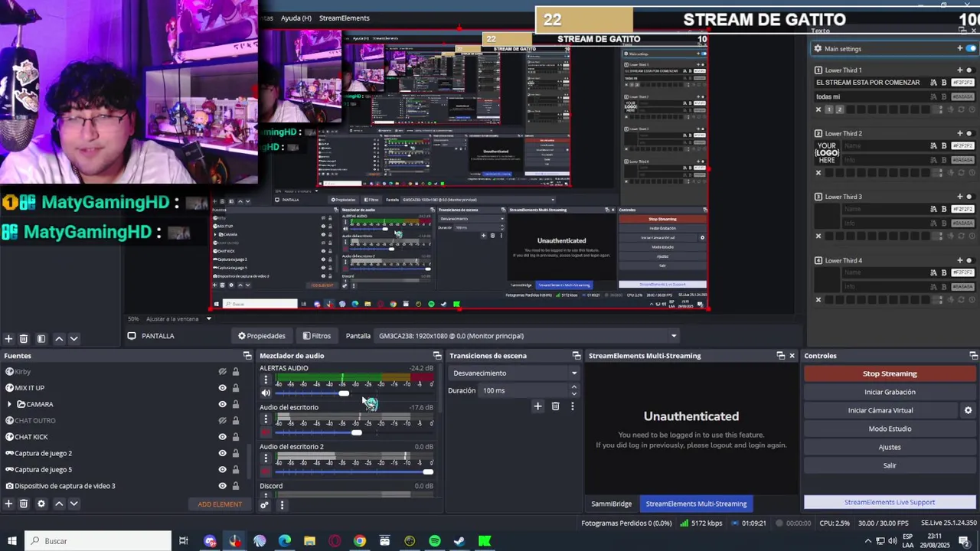The height and width of the screenshot is (551, 980).
Task: Open Propiedades of selected source
Action: click(x=262, y=336)
